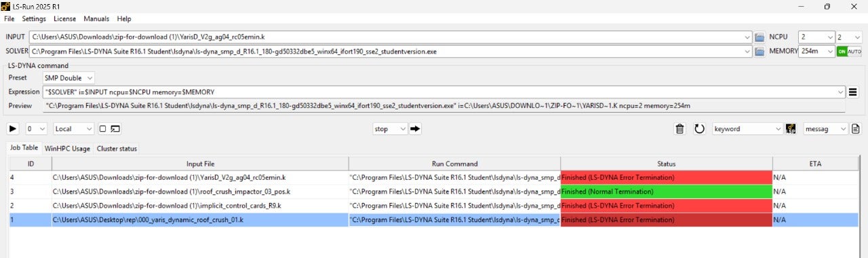This screenshot has height=258, width=868.
Task: Click the ID cell of job 2
Action: coord(31,206)
